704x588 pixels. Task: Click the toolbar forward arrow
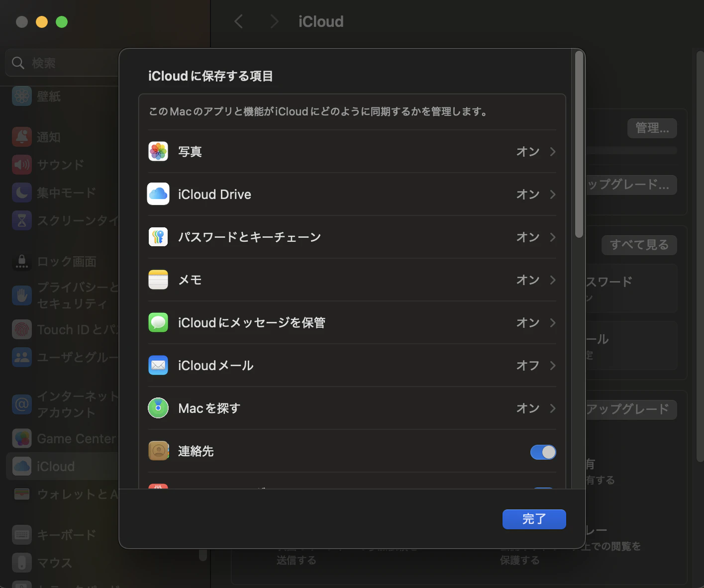point(274,21)
